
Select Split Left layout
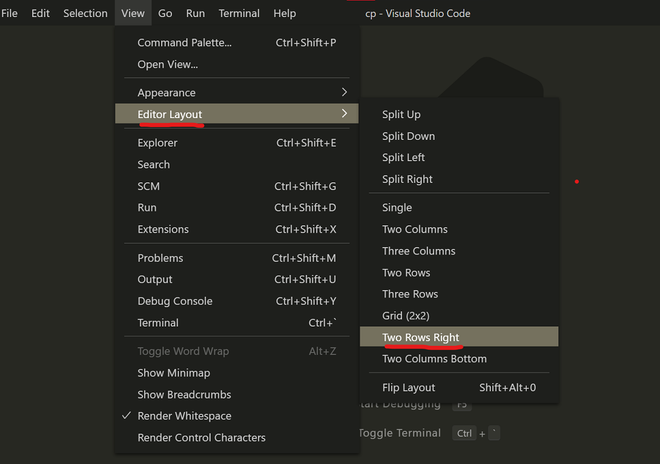459,157
